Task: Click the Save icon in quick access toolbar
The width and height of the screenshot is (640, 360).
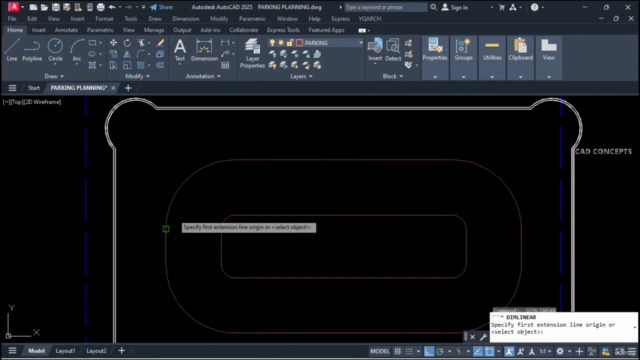Action: tap(56, 7)
